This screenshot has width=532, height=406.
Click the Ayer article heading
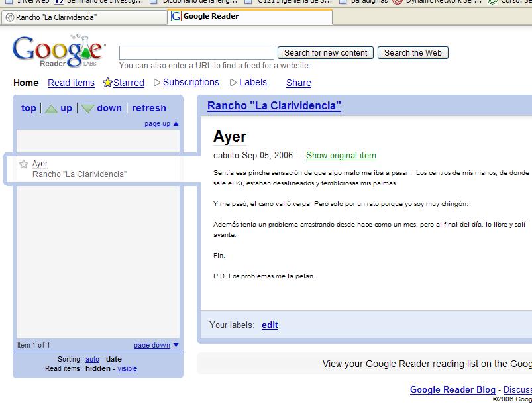point(230,136)
